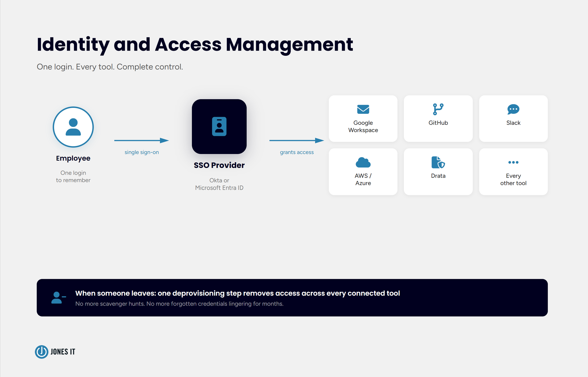Screen dimensions: 588x377
Task: Click the Jones IT power logo icon
Action: click(x=42, y=352)
